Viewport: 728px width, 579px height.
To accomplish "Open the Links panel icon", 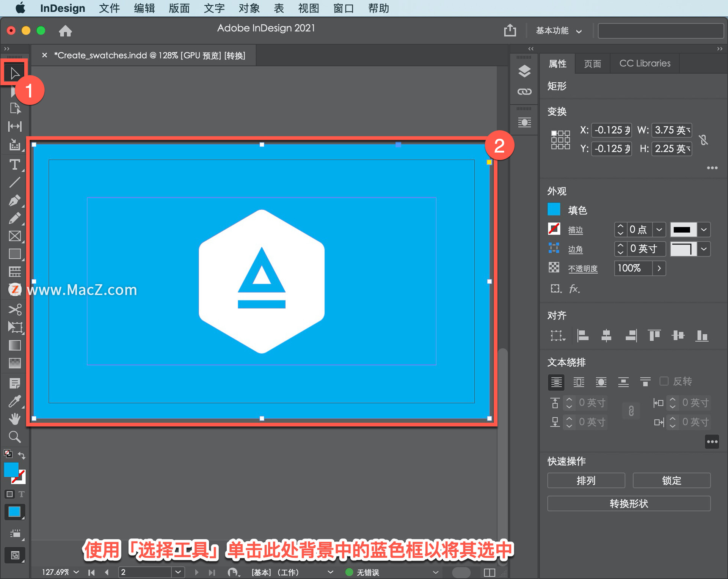I will 524,91.
